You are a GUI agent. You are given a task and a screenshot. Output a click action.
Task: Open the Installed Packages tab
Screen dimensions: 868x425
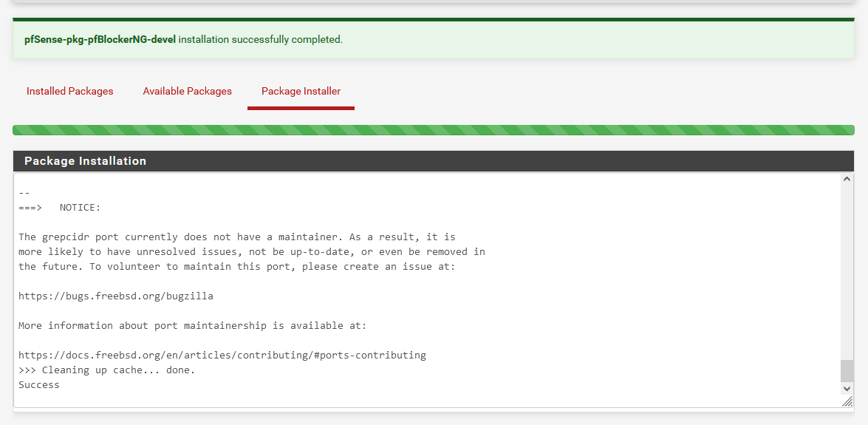click(x=69, y=91)
